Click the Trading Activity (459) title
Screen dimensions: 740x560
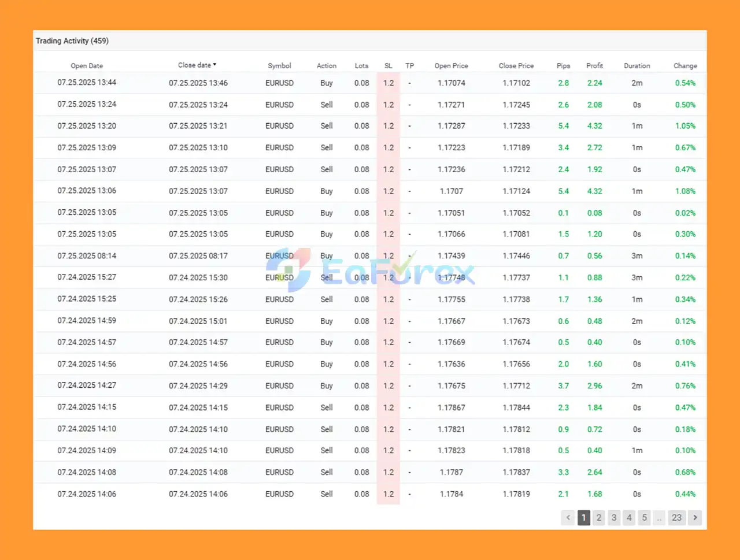point(72,41)
